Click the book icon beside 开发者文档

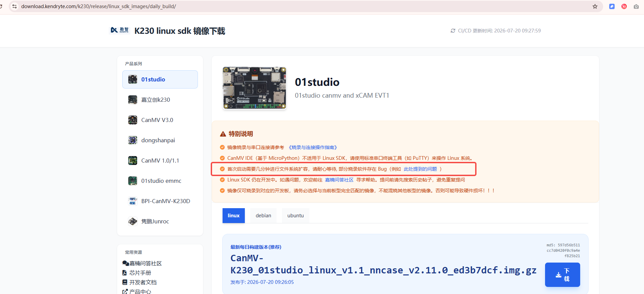point(125,282)
